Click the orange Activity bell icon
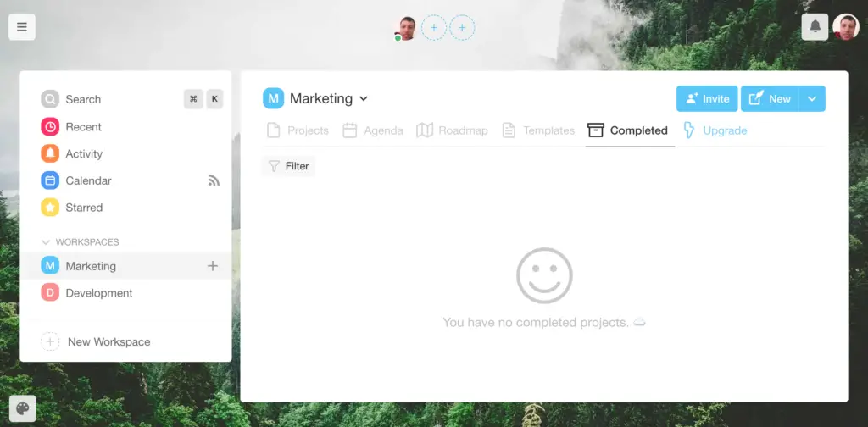 coord(50,153)
